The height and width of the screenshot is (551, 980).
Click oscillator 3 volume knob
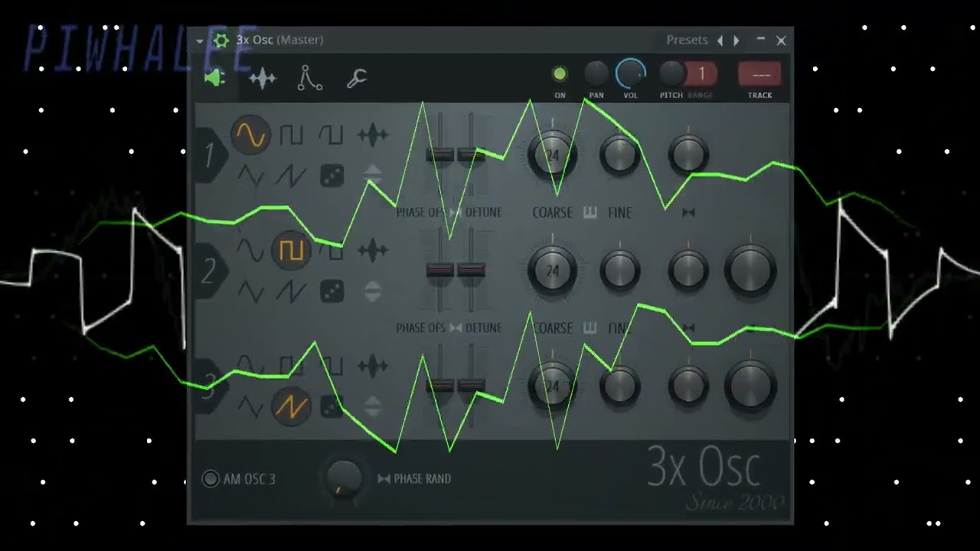pyautogui.click(x=751, y=386)
